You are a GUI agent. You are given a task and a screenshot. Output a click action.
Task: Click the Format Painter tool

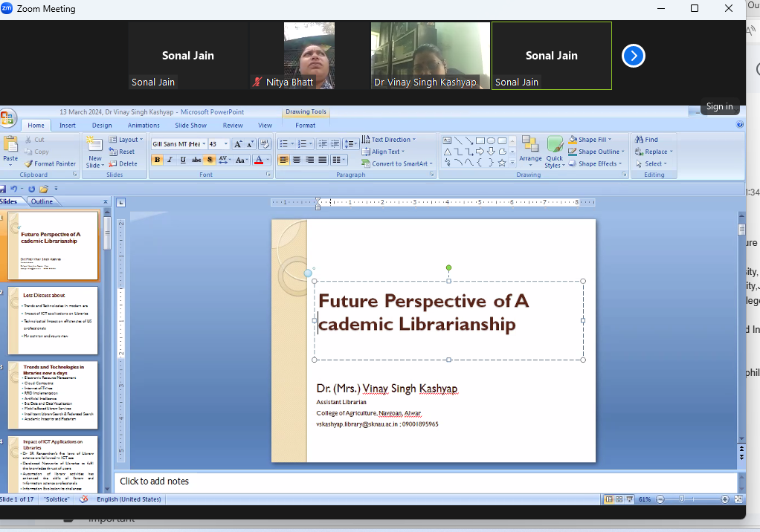50,163
